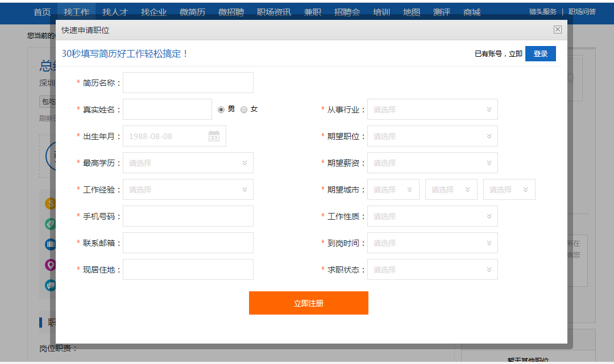
Task: Select the 女 gender radio button
Action: click(244, 110)
